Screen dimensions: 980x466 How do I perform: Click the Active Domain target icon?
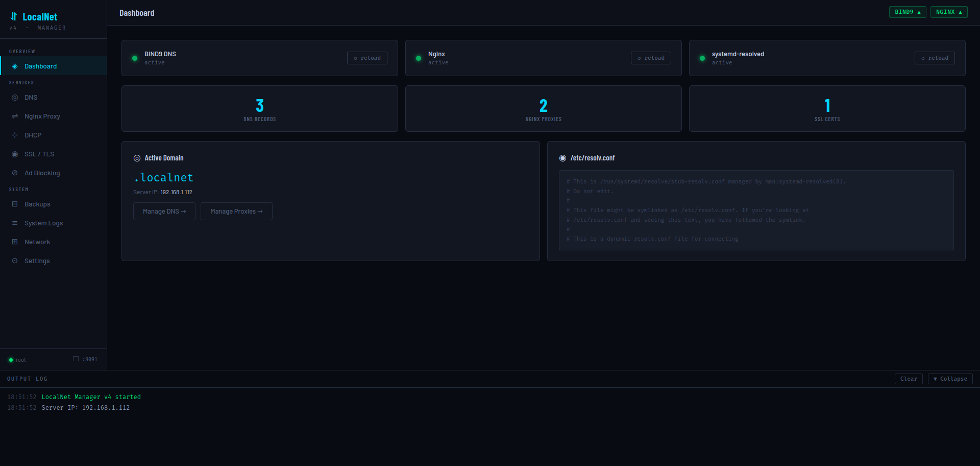coord(137,158)
